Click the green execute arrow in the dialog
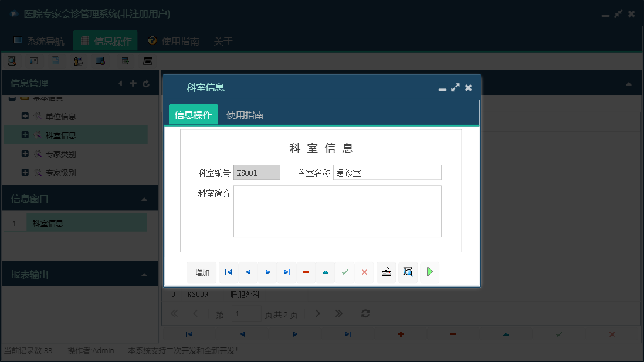The height and width of the screenshot is (362, 644). tap(429, 272)
